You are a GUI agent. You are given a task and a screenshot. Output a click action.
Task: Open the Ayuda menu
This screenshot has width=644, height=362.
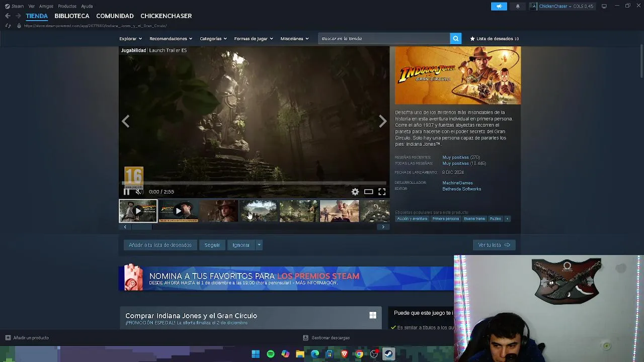pyautogui.click(x=87, y=6)
